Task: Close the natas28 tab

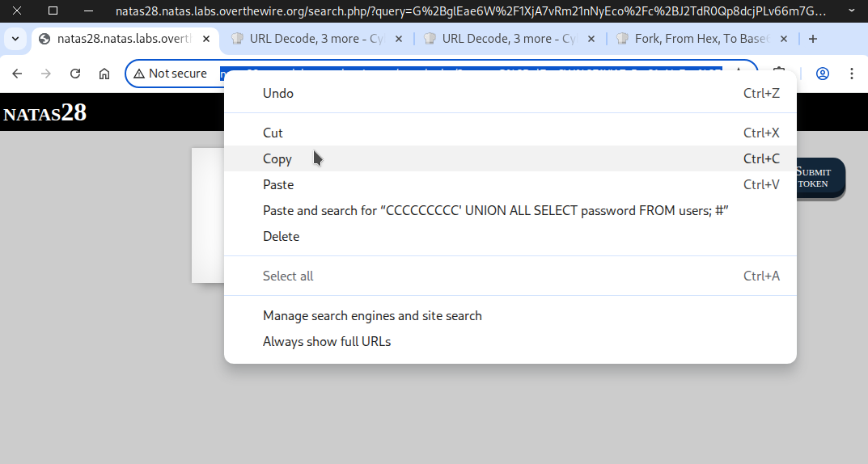Action: coord(206,39)
